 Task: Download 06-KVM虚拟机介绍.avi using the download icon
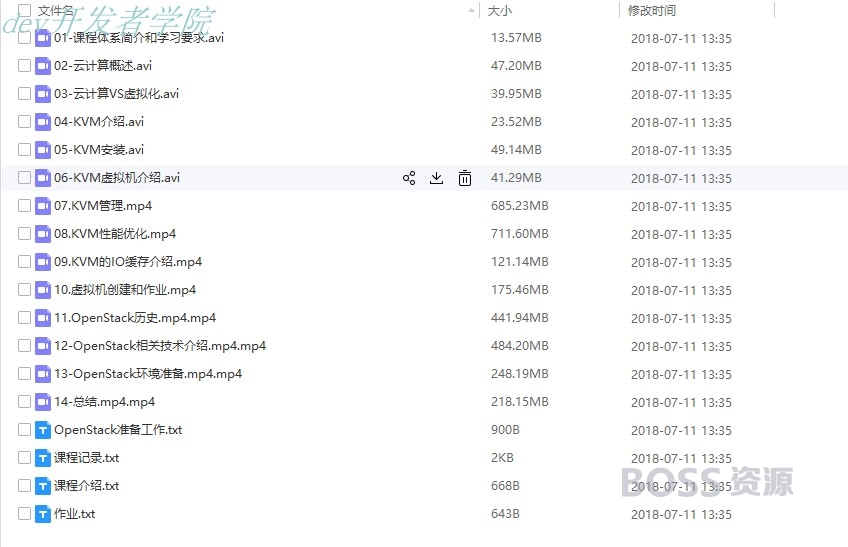(436, 178)
